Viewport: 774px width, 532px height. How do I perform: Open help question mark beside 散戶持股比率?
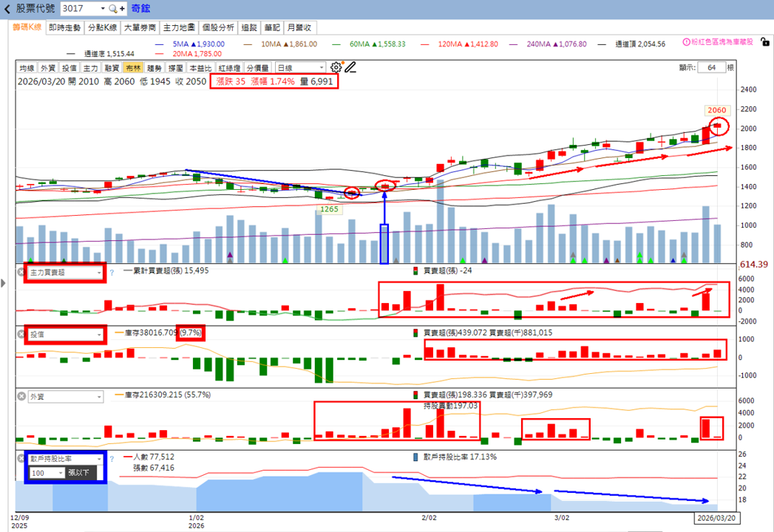112,459
